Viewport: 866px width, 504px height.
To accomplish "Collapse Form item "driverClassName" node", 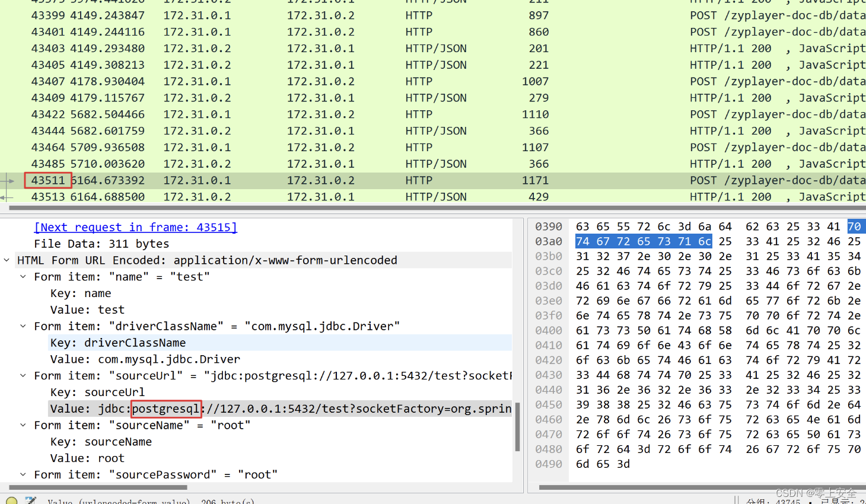I will (23, 326).
